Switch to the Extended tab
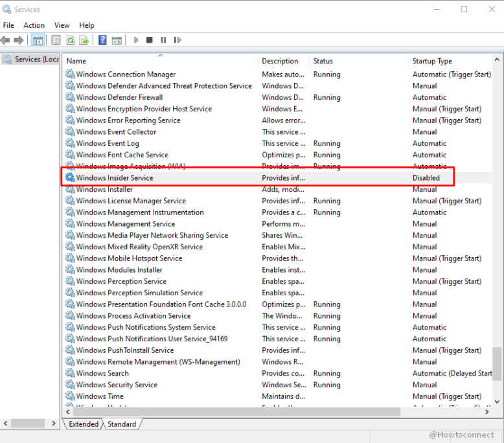504x443 pixels. click(84, 424)
